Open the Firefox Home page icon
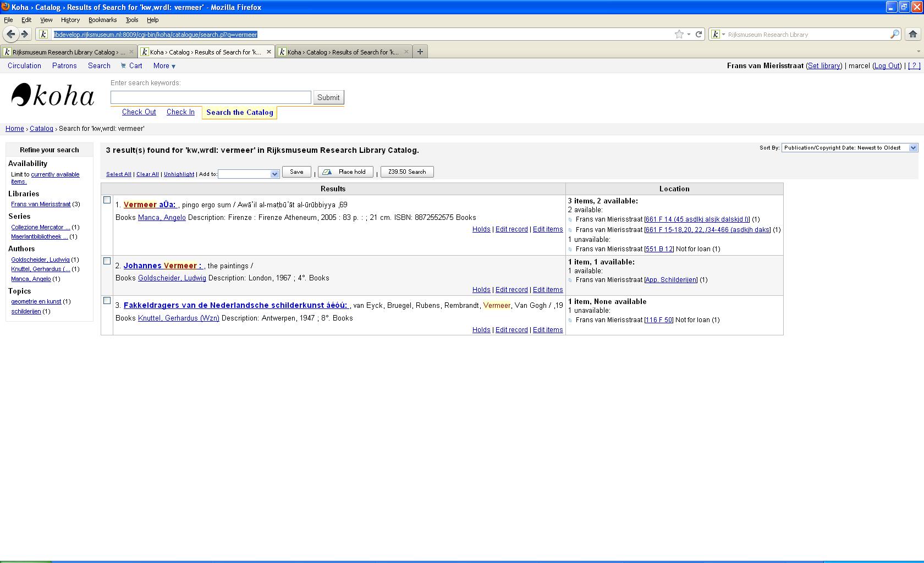This screenshot has height=563, width=924. (912, 34)
